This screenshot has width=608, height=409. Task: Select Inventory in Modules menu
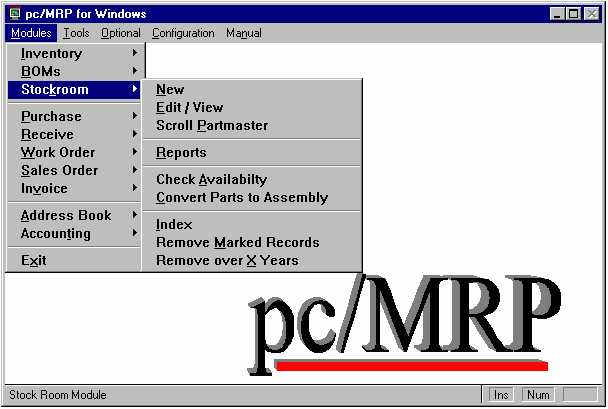(x=74, y=53)
